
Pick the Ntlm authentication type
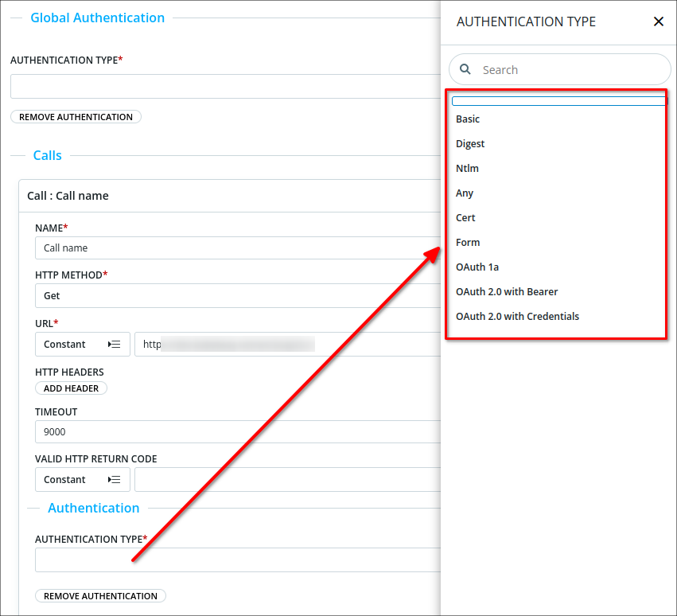(467, 168)
